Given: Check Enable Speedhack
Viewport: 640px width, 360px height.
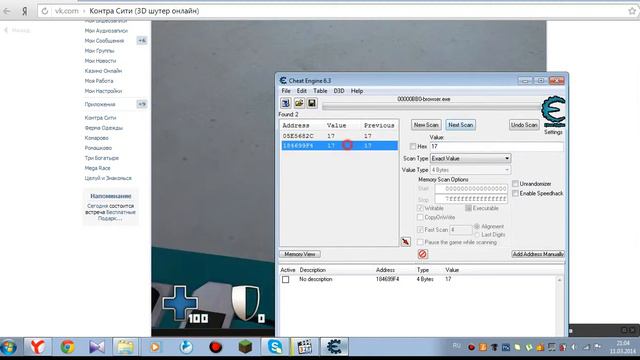Looking at the screenshot, I should 515,193.
